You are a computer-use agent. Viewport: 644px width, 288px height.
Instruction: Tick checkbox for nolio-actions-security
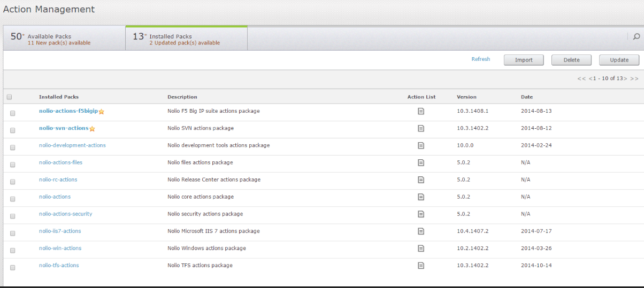point(13,216)
